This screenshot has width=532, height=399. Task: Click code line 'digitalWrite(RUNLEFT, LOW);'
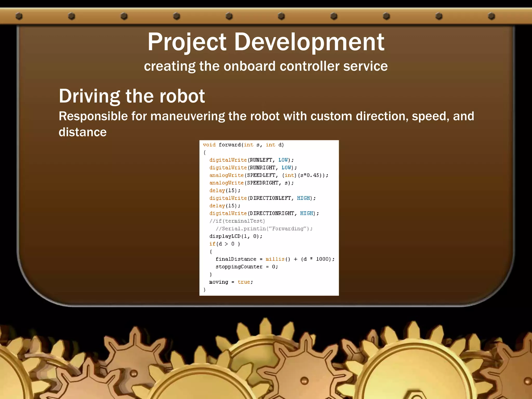251,160
